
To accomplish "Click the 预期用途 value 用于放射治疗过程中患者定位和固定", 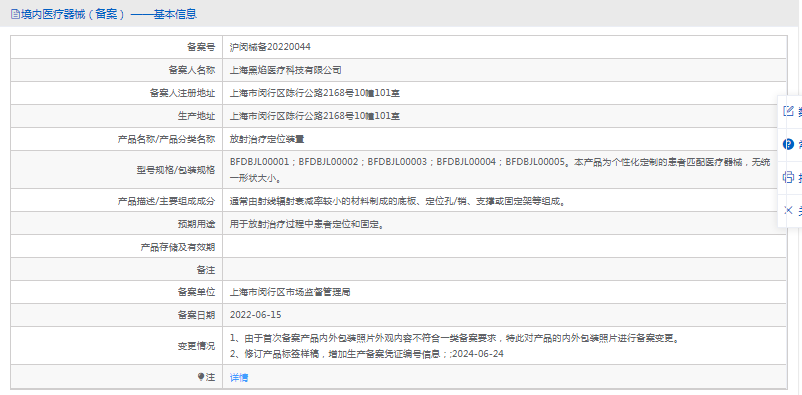I will [x=307, y=224].
